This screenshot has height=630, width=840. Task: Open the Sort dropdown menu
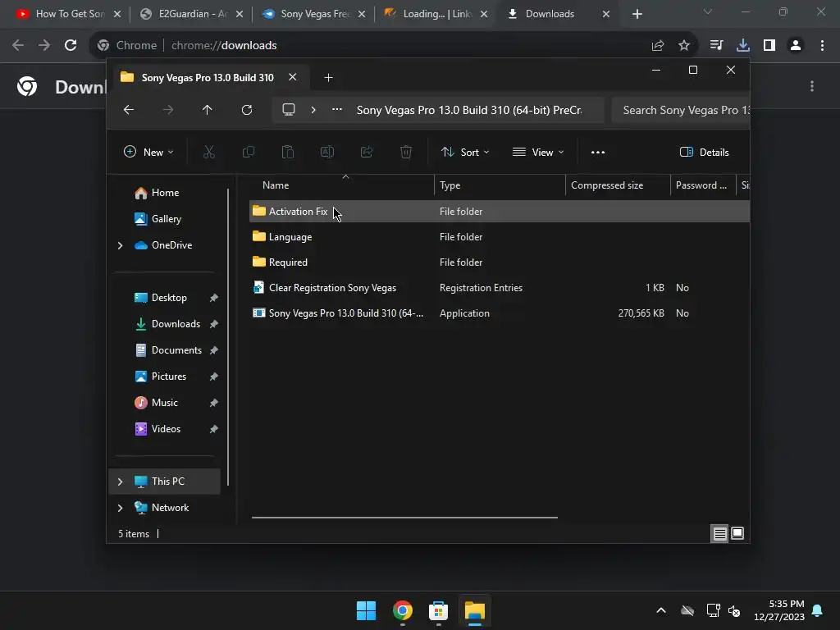point(465,152)
